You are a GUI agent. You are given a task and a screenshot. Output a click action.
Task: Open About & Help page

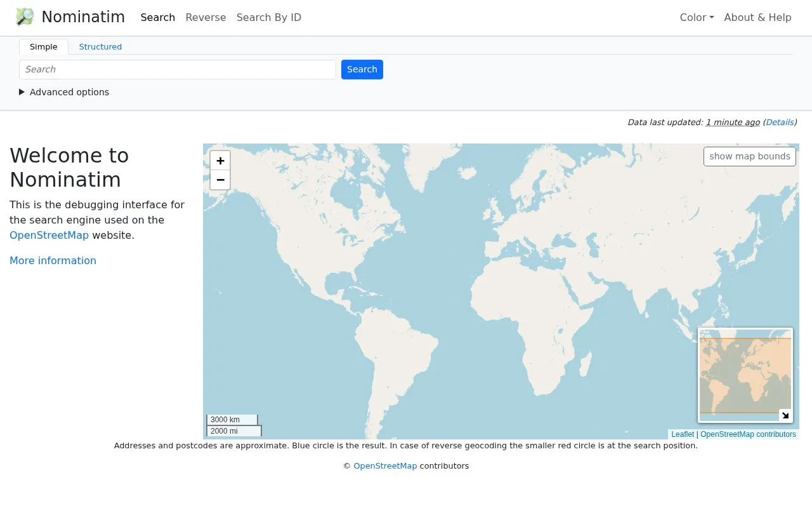click(x=757, y=18)
